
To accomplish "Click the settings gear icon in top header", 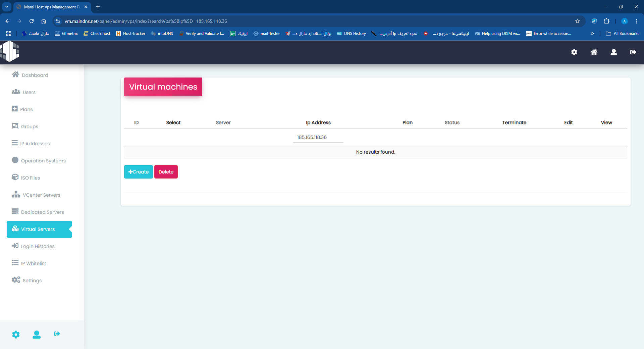I will [x=574, y=52].
